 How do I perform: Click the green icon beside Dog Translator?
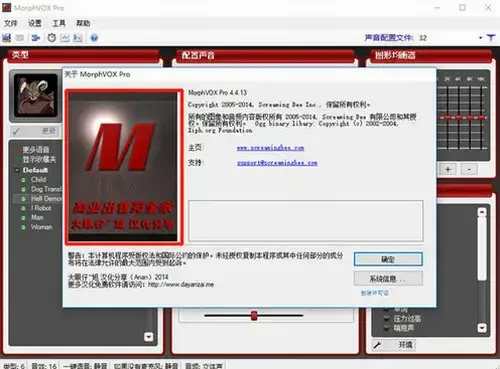24,189
